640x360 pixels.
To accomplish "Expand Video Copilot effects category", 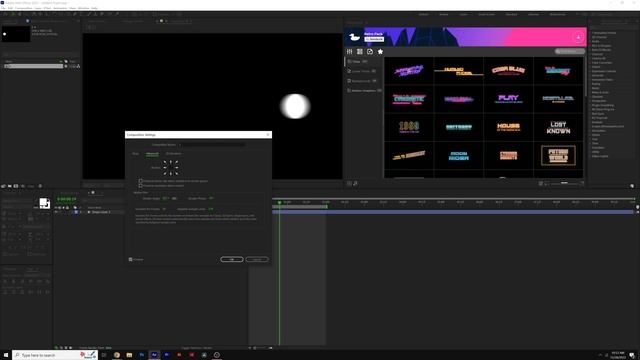I will coord(600,156).
